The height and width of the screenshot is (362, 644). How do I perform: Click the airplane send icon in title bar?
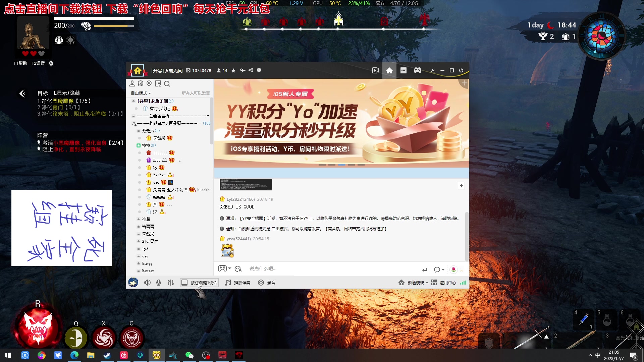coord(243,70)
